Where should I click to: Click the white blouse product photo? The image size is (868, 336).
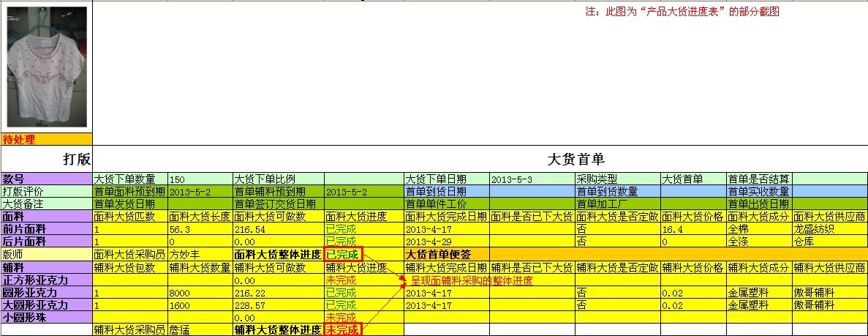coord(47,67)
